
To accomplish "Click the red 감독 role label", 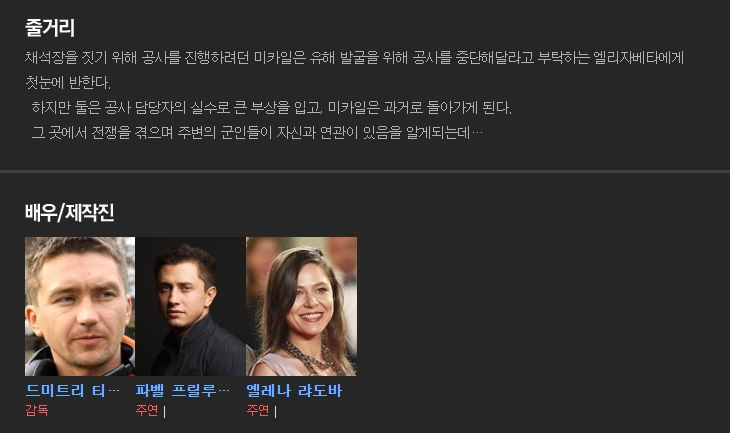I will (x=37, y=410).
